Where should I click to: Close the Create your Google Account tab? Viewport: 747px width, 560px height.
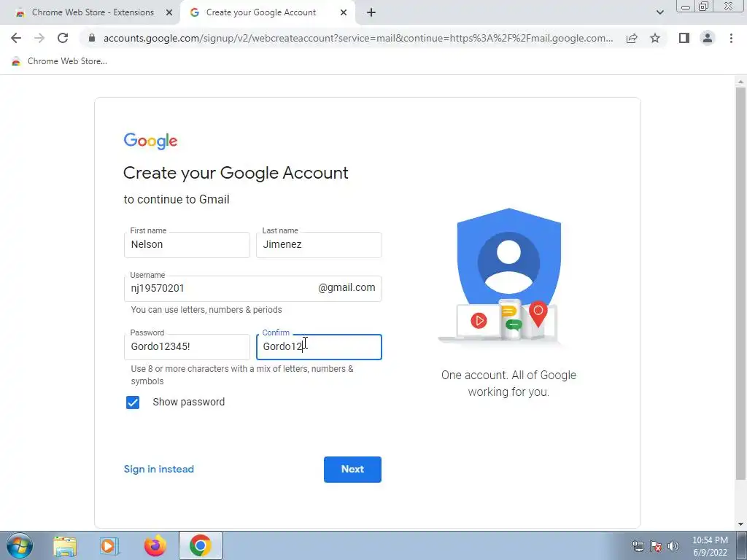point(344,12)
